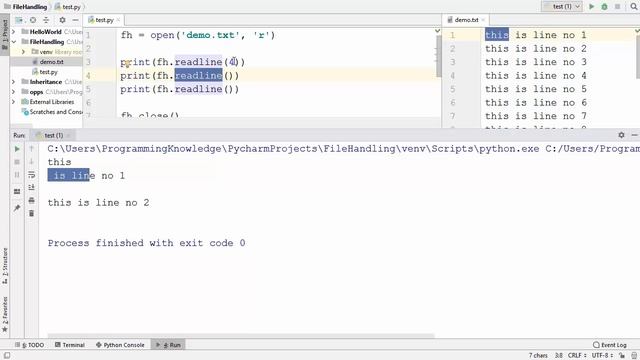Click 'Process finished with exit code 0' text
Screen dimensions: 640x360
(x=147, y=243)
